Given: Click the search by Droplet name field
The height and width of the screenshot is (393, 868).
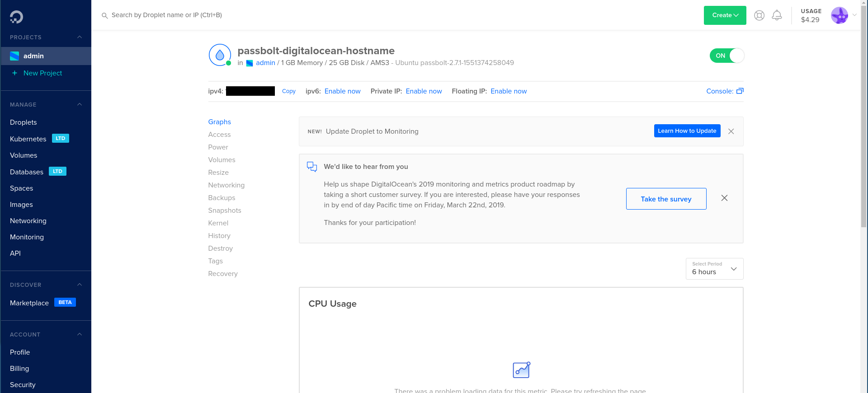Looking at the screenshot, I should coord(167,15).
